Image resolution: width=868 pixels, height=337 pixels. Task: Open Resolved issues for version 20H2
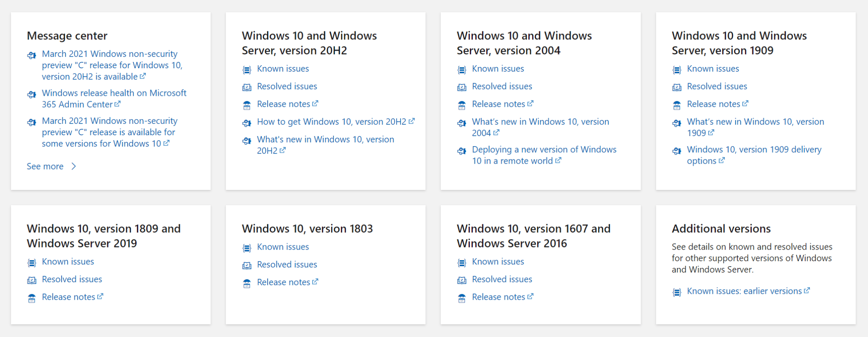click(287, 86)
